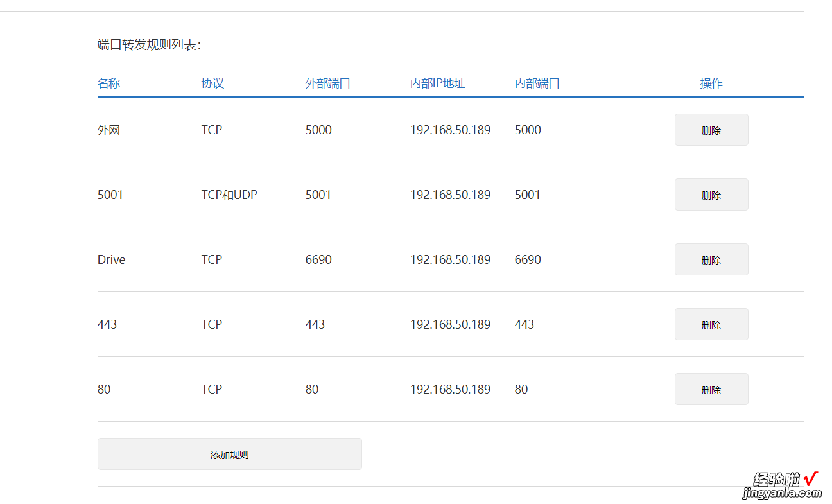
Task: Click the TCP cell in the Drive row
Action: pos(212,259)
